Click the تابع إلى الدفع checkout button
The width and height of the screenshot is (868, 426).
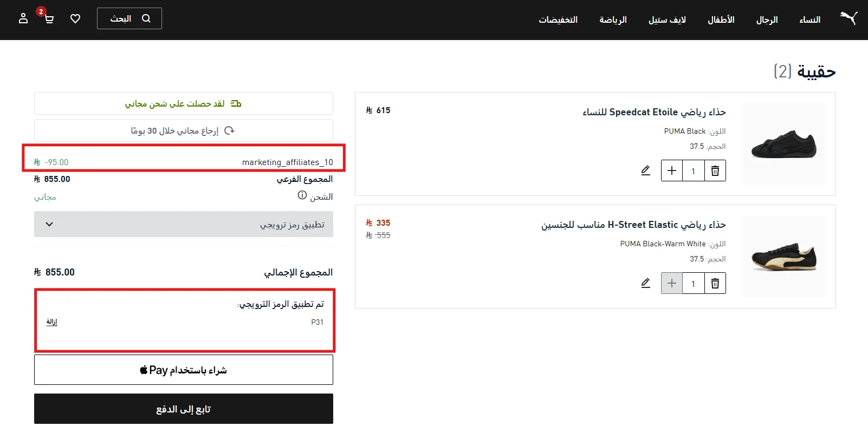pos(184,409)
